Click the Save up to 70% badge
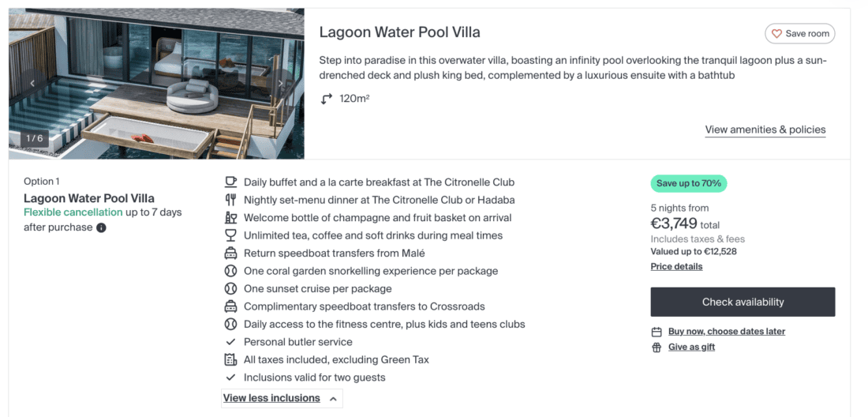 coord(688,183)
